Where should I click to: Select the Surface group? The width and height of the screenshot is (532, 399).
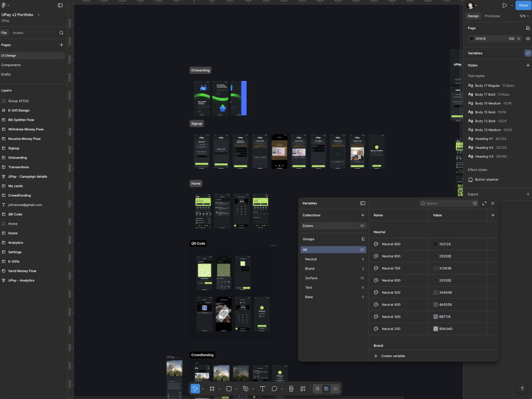[333, 278]
